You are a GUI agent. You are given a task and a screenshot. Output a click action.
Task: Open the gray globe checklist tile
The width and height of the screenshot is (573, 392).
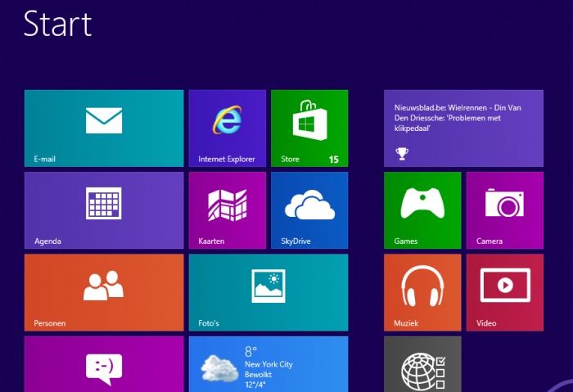coord(422,364)
